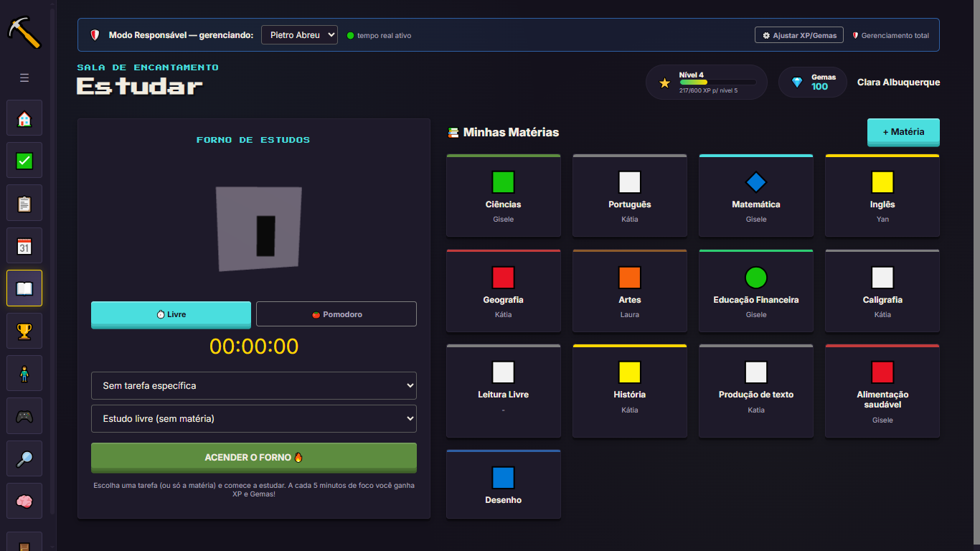Switch timer to Pomodoro mode
Screen dimensions: 980x551
(x=336, y=314)
